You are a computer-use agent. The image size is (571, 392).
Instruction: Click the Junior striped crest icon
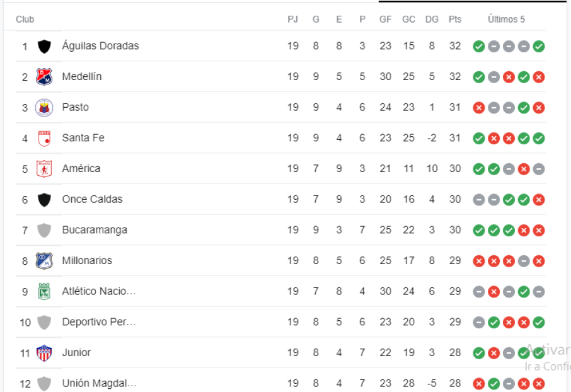tap(44, 353)
